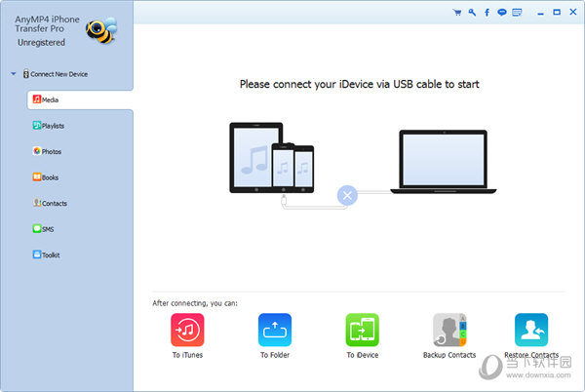Open the Playlists sidebar section
This screenshot has width=585, height=392.
click(48, 126)
